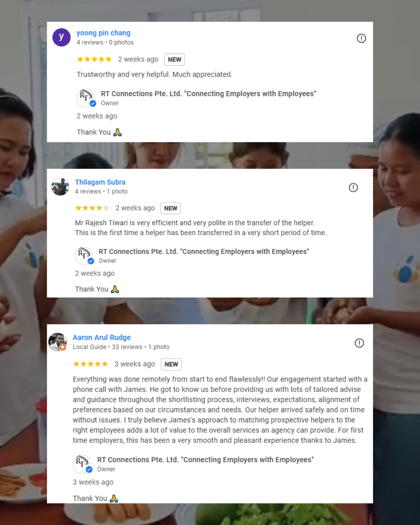Select the five-star rating on Aaron Arul Rudge's review
Viewport: 420px width, 525px height.
point(90,364)
